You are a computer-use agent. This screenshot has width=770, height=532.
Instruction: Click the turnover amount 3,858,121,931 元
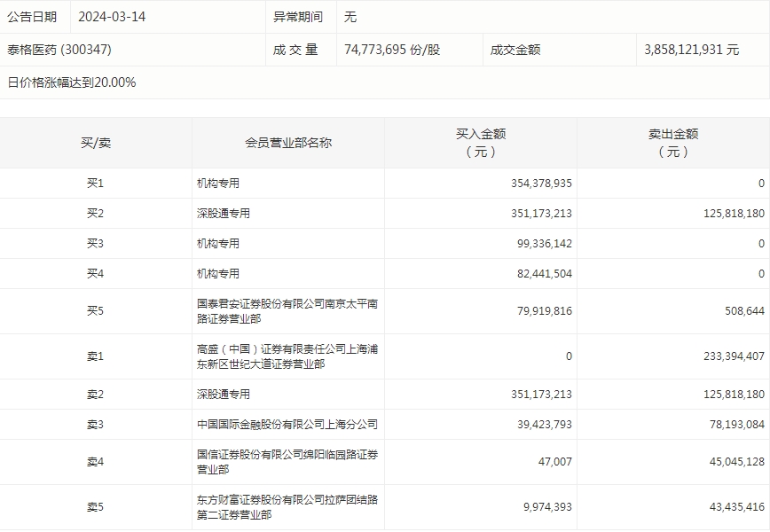click(x=691, y=50)
